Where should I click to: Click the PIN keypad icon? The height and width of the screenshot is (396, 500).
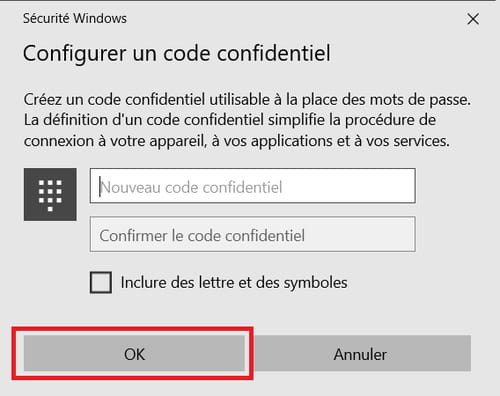[x=50, y=194]
